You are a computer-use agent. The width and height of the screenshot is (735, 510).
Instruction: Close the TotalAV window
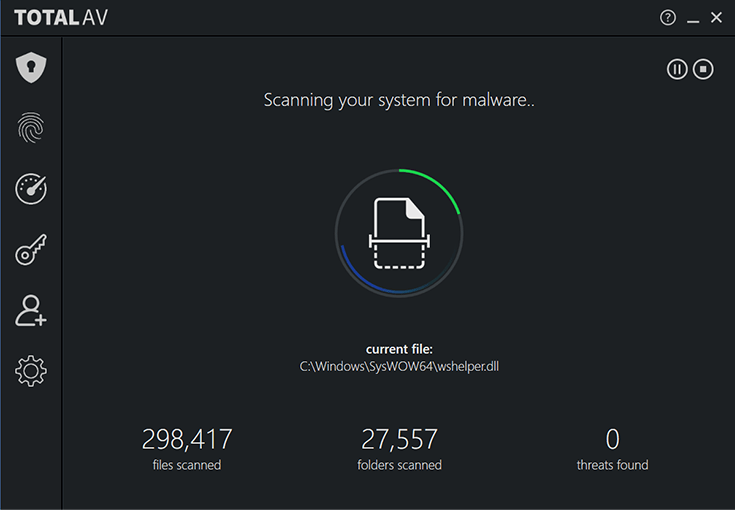click(x=716, y=17)
